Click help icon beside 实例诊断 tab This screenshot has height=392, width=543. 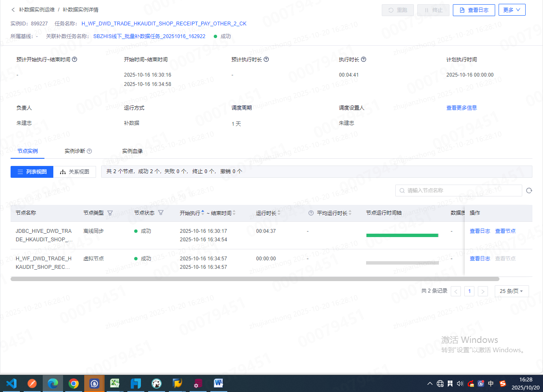tap(89, 151)
